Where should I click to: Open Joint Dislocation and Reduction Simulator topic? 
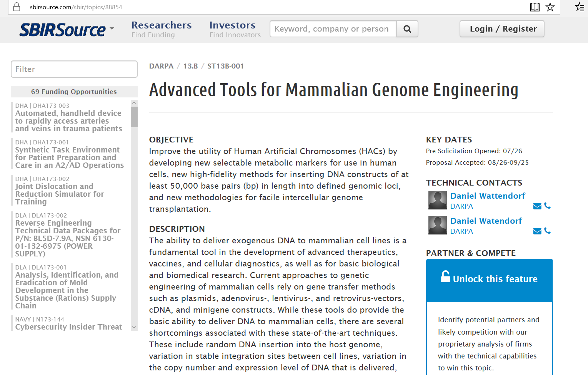60,194
